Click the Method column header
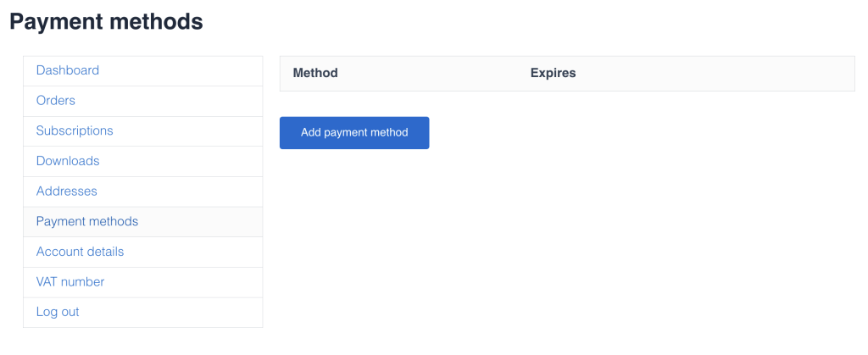 tap(315, 73)
